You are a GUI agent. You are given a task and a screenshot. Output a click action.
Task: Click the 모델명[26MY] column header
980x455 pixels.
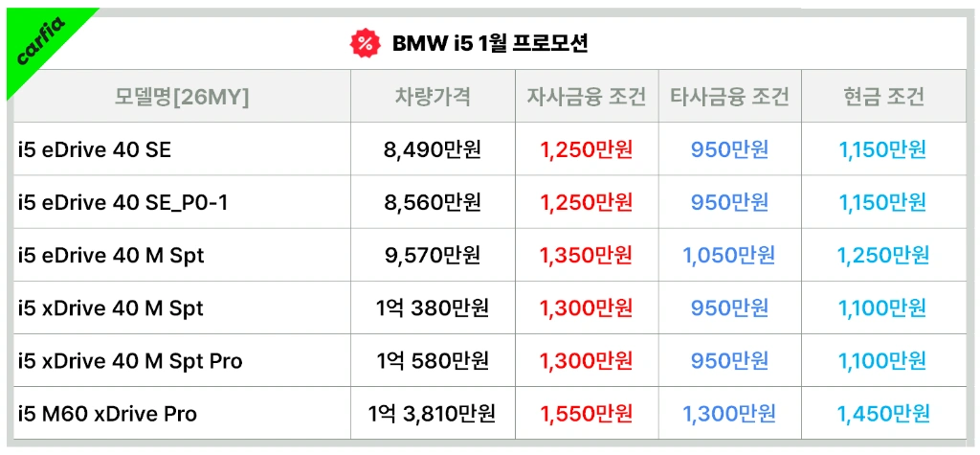[182, 97]
